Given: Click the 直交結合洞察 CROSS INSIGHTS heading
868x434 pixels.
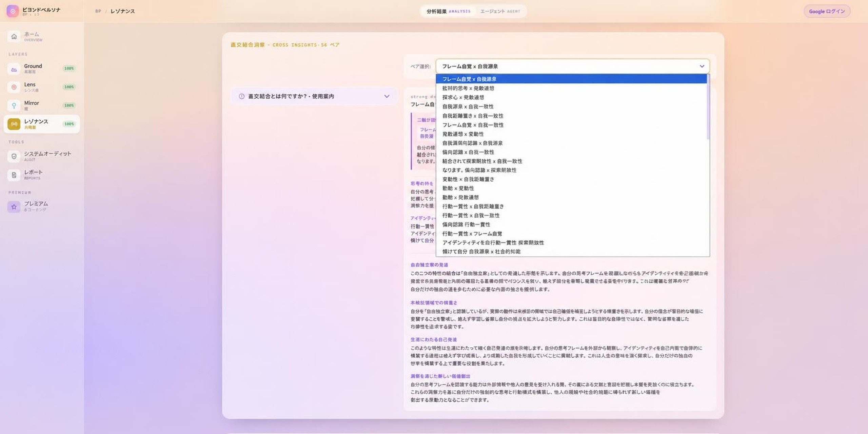Looking at the screenshot, I should click(285, 45).
